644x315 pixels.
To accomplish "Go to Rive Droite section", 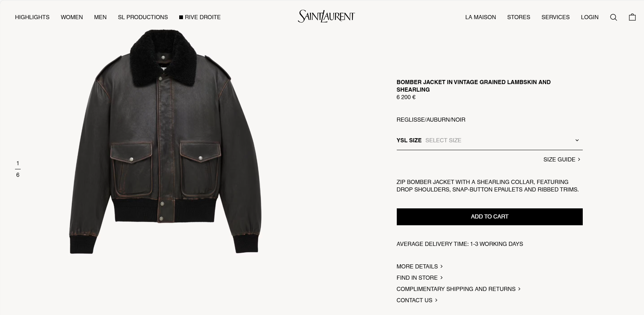I will pos(200,17).
